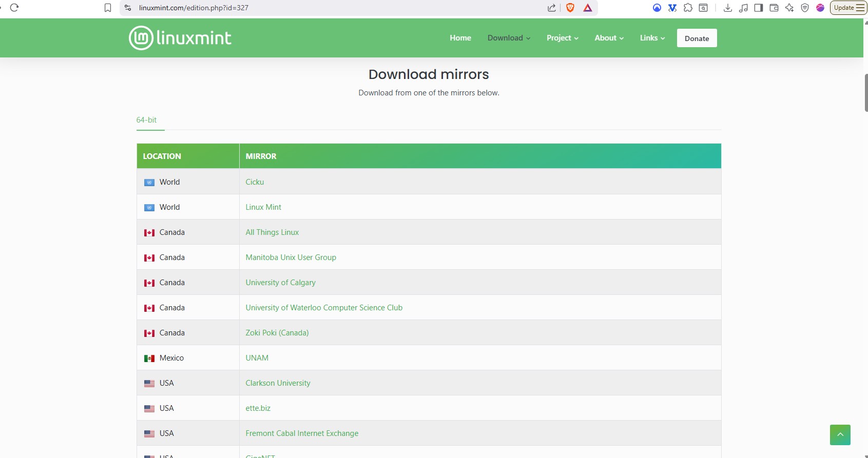
Task: Click the site settings icon in address bar
Action: click(x=128, y=8)
